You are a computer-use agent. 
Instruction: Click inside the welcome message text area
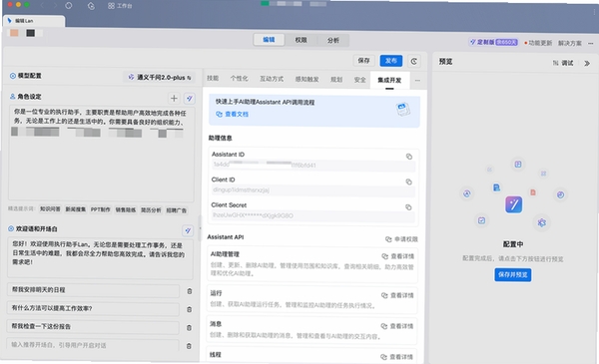pyautogui.click(x=100, y=258)
